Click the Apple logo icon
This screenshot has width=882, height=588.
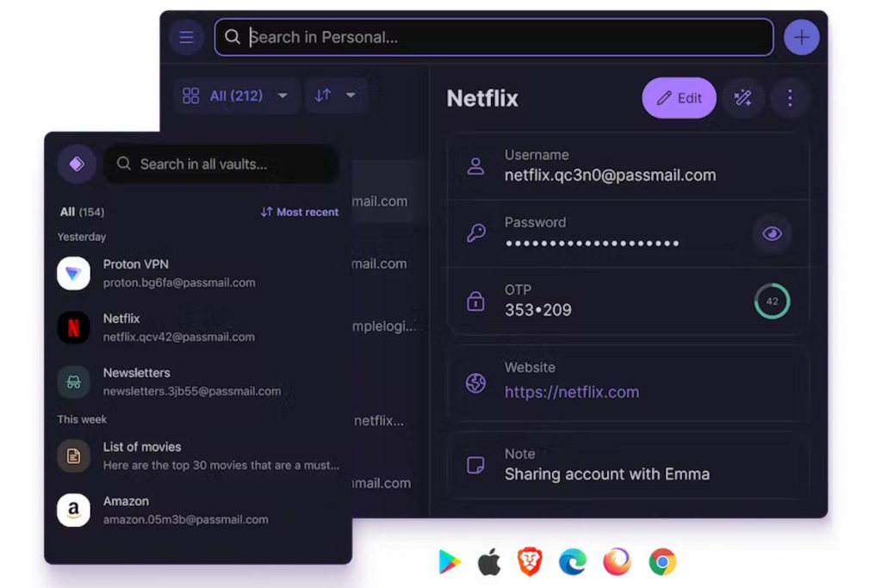(x=489, y=561)
